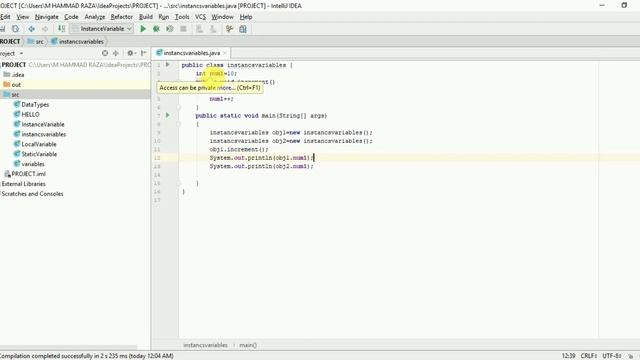Select the instancsvariables.java editor tab
640x360 pixels.
(x=191, y=53)
